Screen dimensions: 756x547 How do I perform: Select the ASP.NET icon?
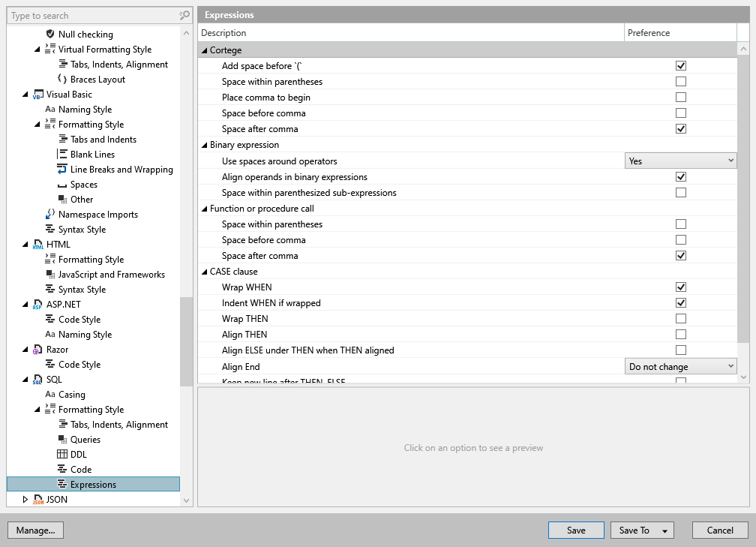pos(38,304)
